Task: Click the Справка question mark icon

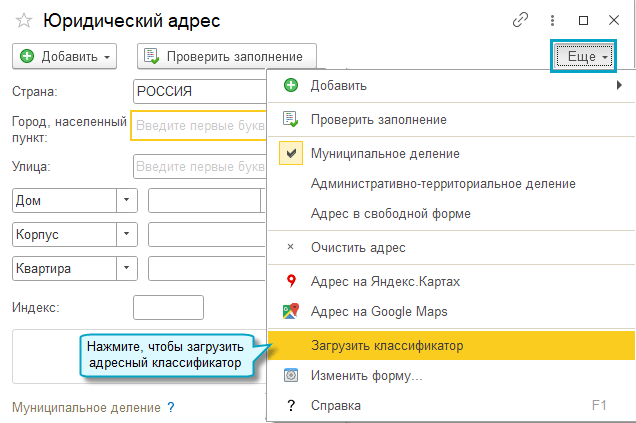Action: click(x=291, y=405)
